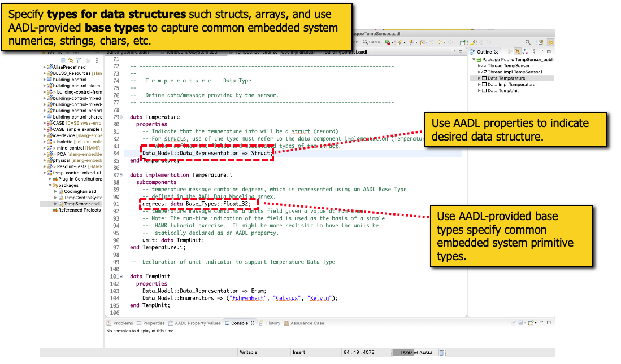Image resolution: width=621 pixels, height=364 pixels.
Task: Click the Open Perspective icon
Action: (541, 42)
